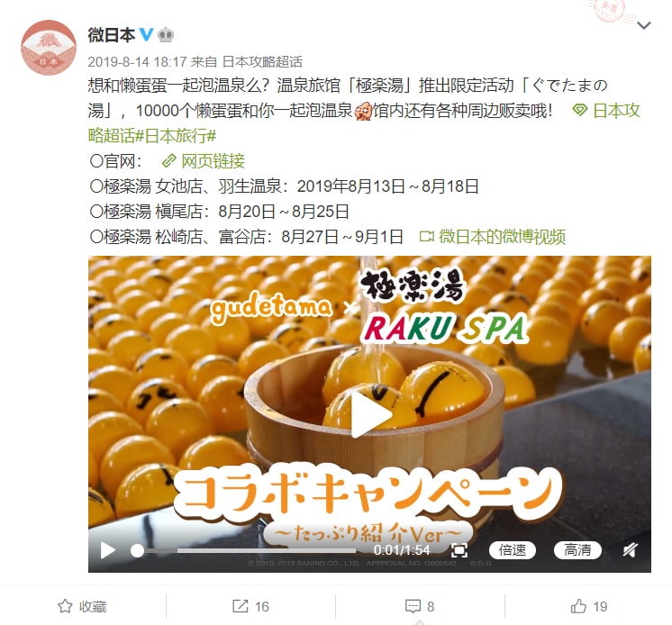672x625 pixels.
Task: Click the repost icon with 16
Action: click(250, 606)
